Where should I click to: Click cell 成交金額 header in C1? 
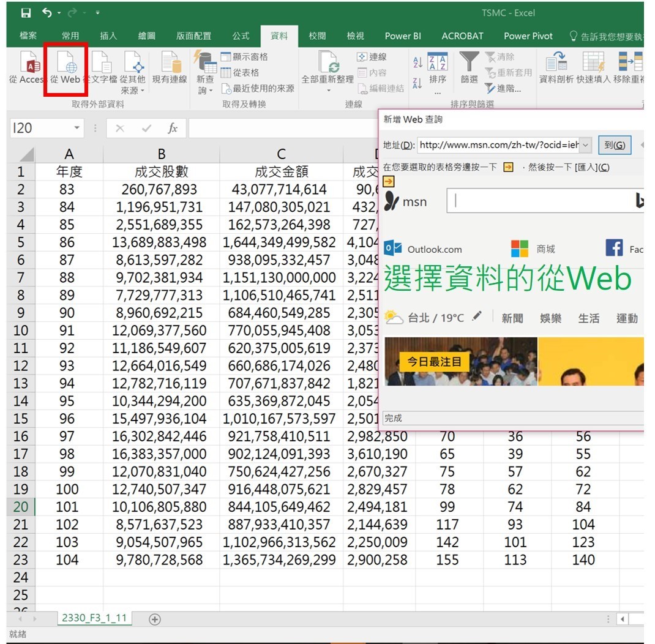[x=281, y=171]
